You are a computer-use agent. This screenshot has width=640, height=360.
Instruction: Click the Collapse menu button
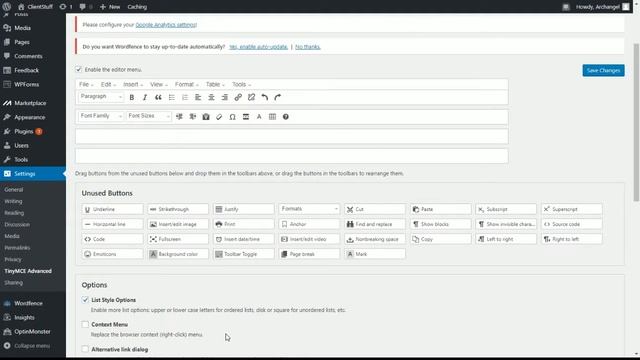[33, 346]
